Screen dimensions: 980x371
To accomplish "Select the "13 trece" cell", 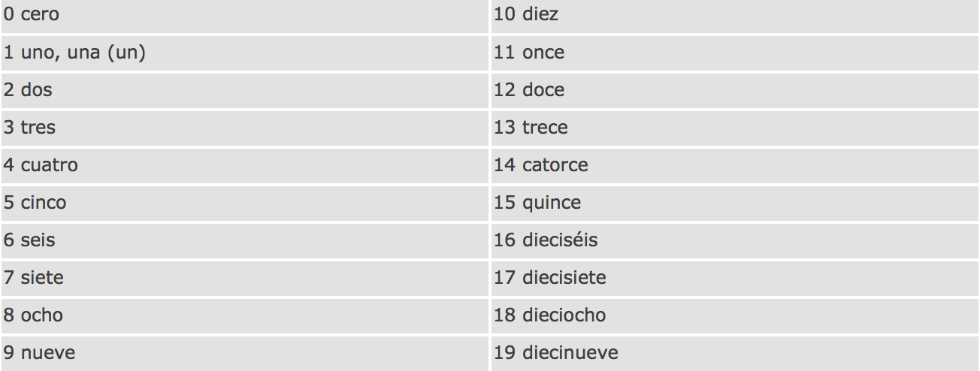I will click(735, 128).
